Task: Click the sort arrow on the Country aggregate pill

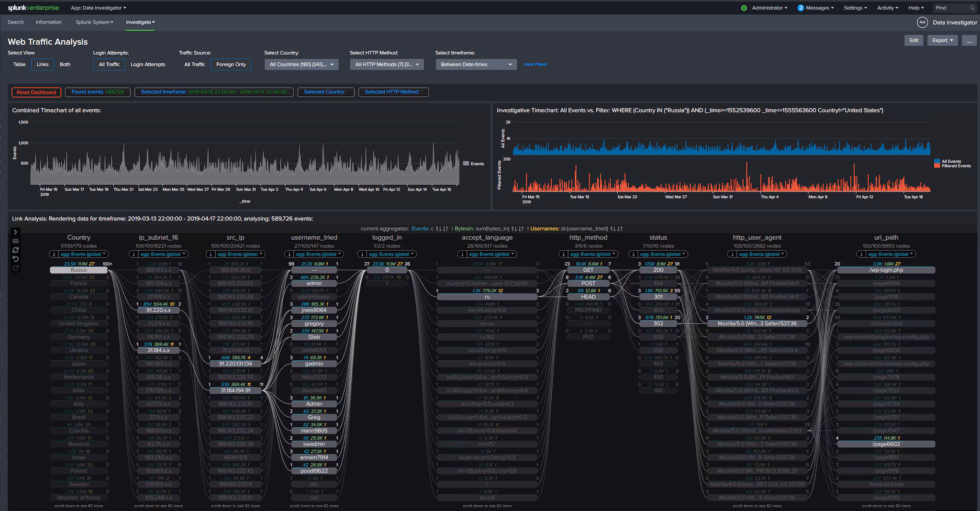Action: (x=54, y=254)
